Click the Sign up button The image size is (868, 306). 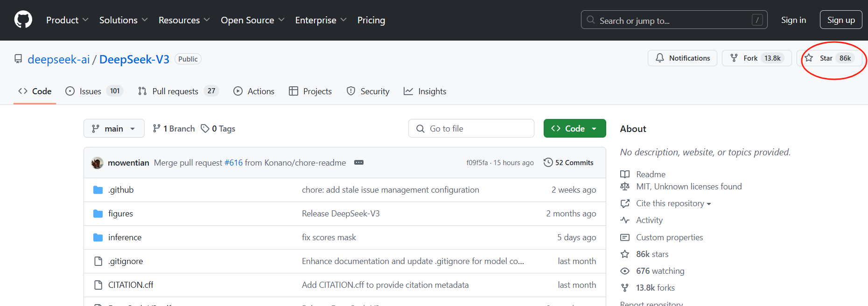tap(841, 20)
